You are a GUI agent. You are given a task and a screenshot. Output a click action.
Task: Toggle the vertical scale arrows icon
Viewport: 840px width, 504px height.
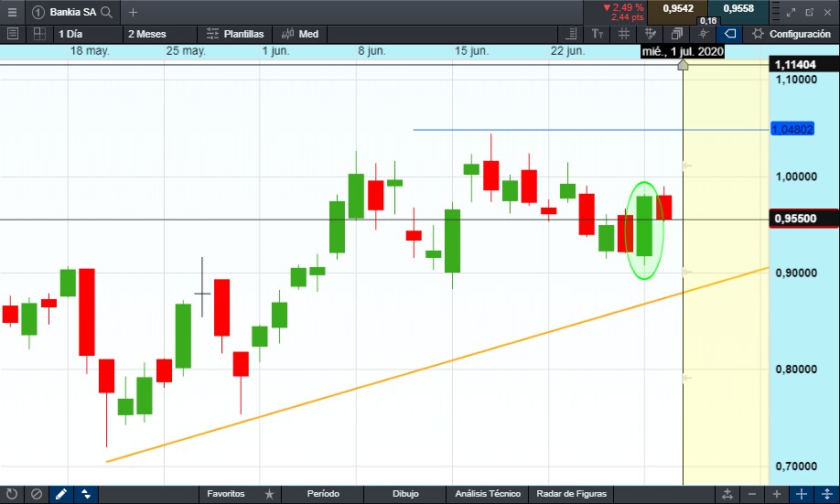tap(826, 494)
